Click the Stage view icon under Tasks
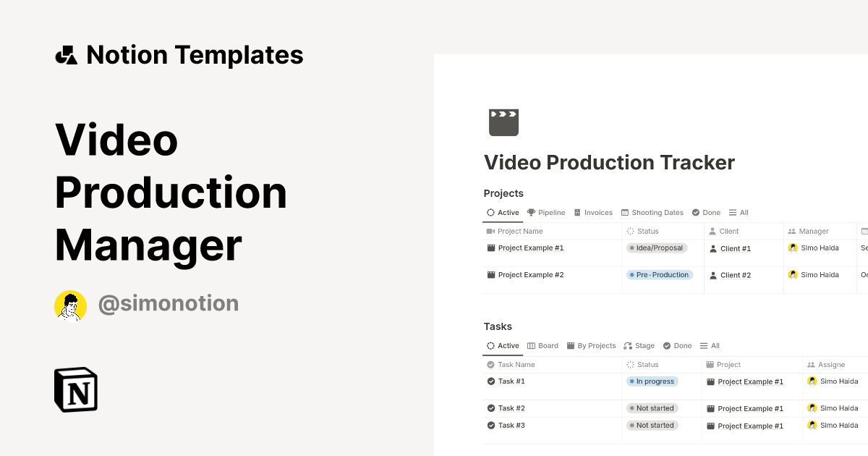Image resolution: width=868 pixels, height=456 pixels. click(x=628, y=345)
